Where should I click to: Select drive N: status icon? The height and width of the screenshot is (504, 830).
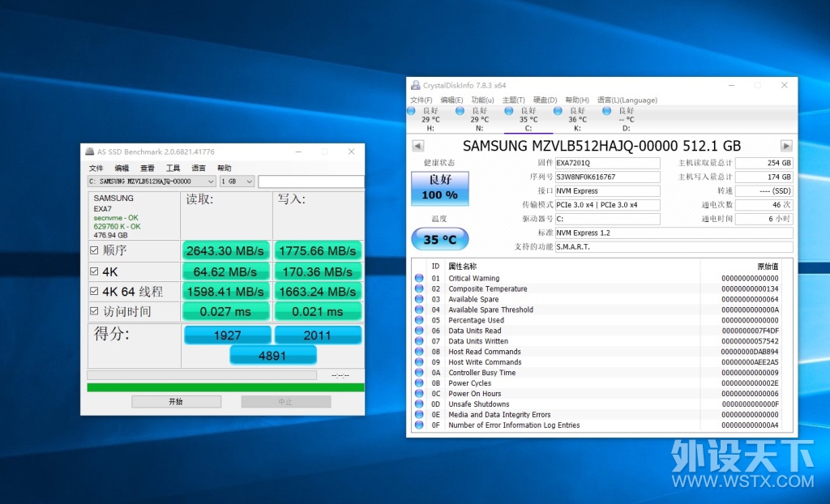[x=460, y=111]
